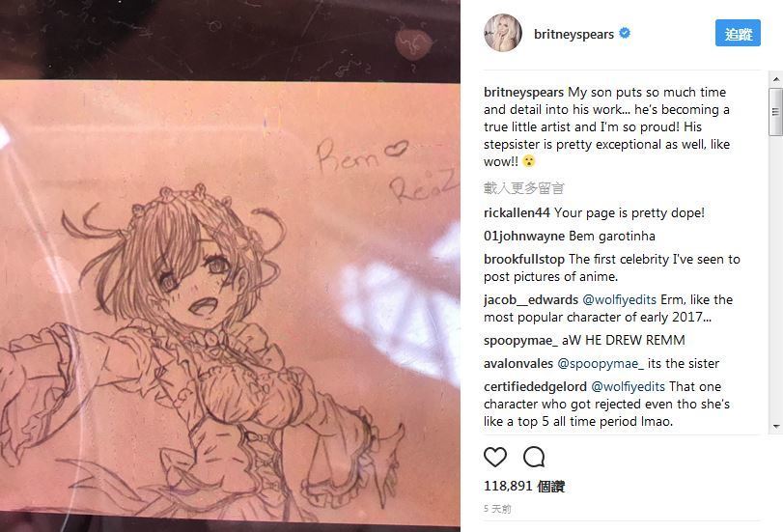Open spoopymae_ commenter profile
This screenshot has height=532, width=783.
(520, 341)
